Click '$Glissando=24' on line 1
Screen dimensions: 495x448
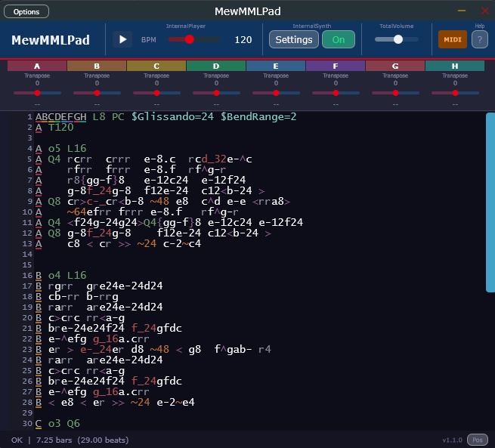[x=172, y=117]
